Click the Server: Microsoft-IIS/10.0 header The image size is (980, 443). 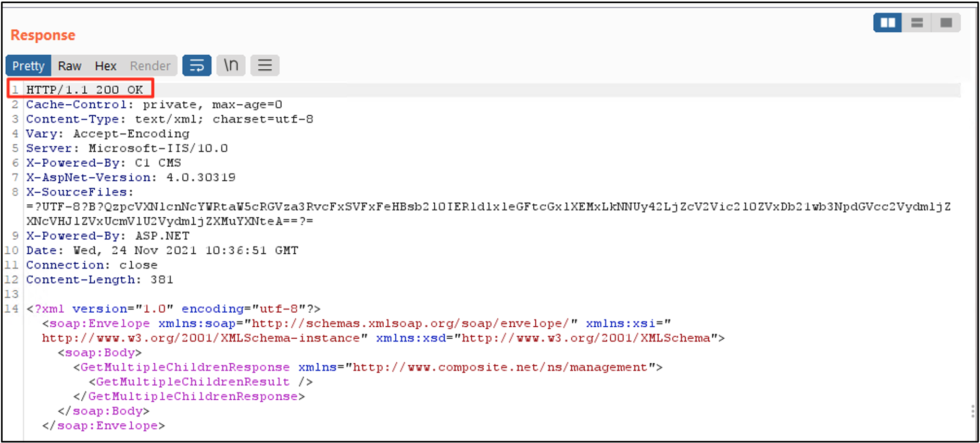[x=127, y=148]
